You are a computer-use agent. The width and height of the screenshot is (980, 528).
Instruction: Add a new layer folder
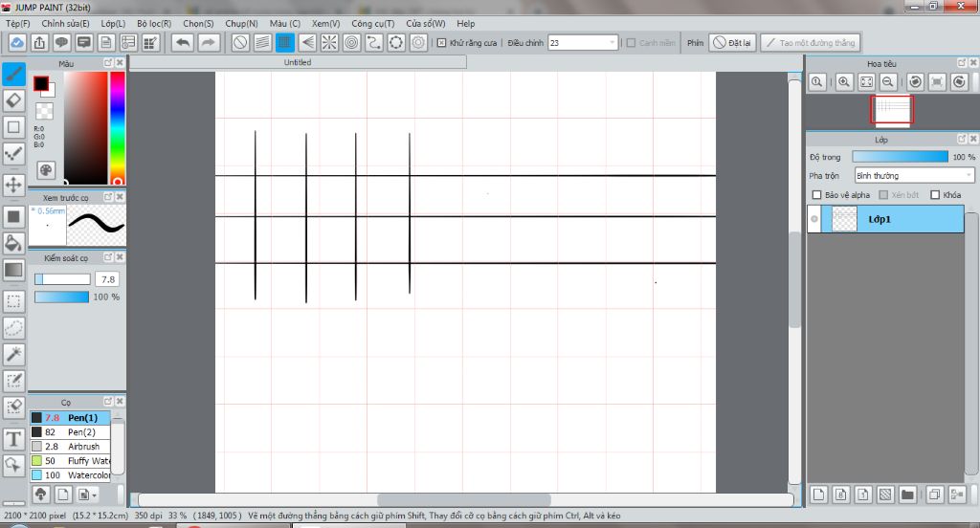[x=907, y=495]
